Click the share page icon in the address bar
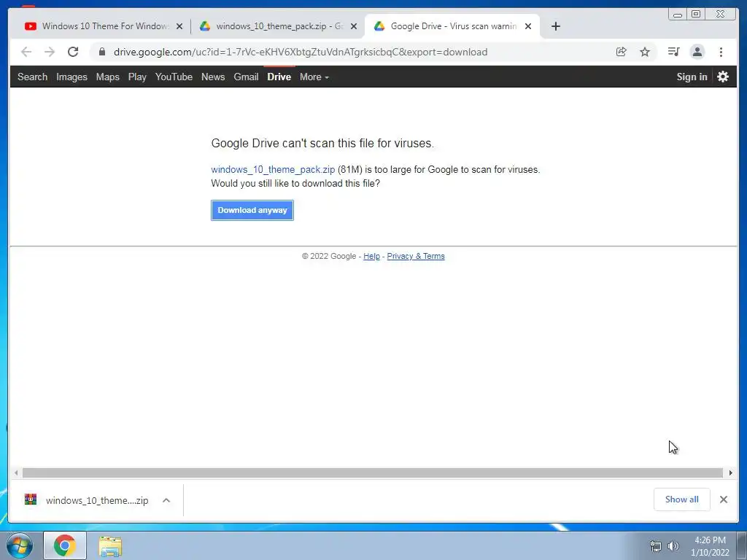This screenshot has width=747, height=560. tap(622, 52)
